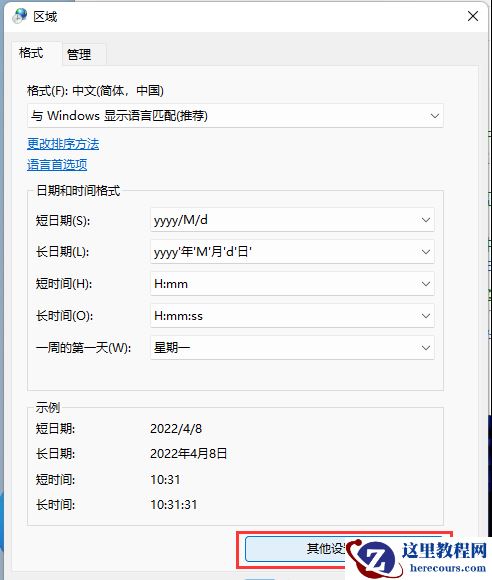
Task: Expand the 短时间 H:mm dropdown
Action: (x=292, y=284)
